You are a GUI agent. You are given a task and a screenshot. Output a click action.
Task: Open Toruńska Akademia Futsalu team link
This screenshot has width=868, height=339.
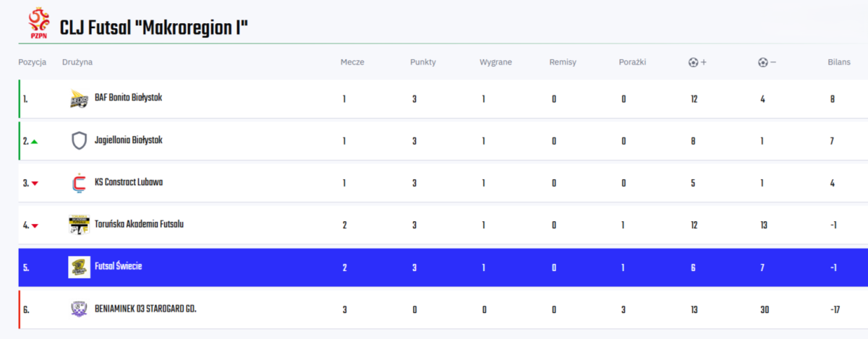pyautogui.click(x=139, y=224)
